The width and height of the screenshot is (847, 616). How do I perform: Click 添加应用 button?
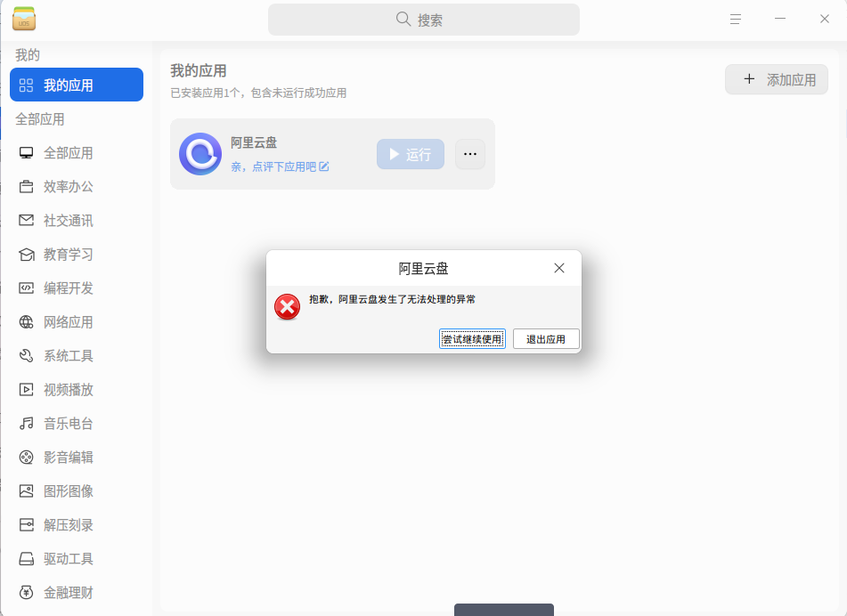click(x=777, y=79)
